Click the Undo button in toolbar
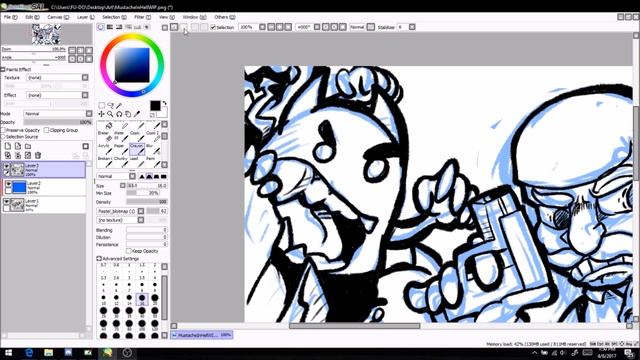Viewport: 640px width, 360px height. tap(174, 27)
